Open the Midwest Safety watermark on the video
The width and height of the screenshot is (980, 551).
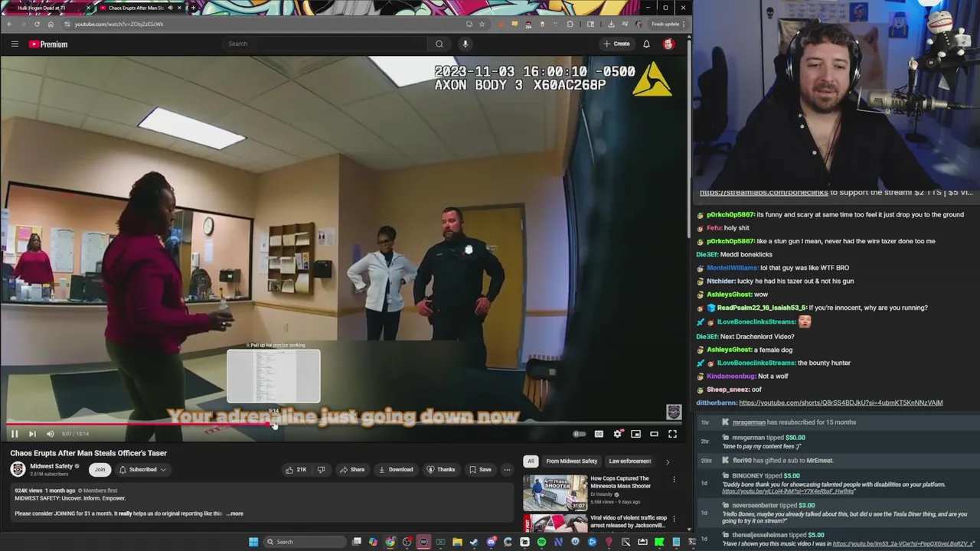(x=673, y=412)
